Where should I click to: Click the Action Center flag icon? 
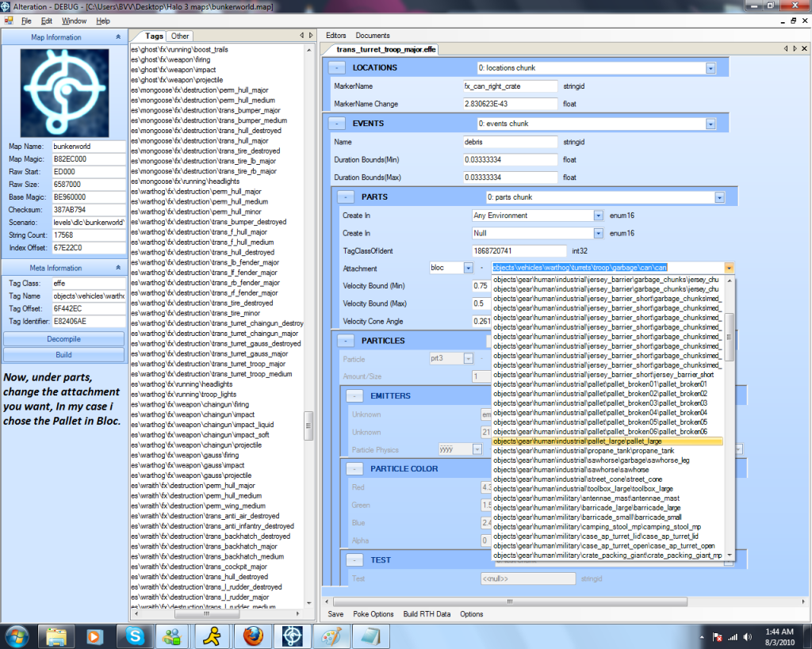point(718,637)
